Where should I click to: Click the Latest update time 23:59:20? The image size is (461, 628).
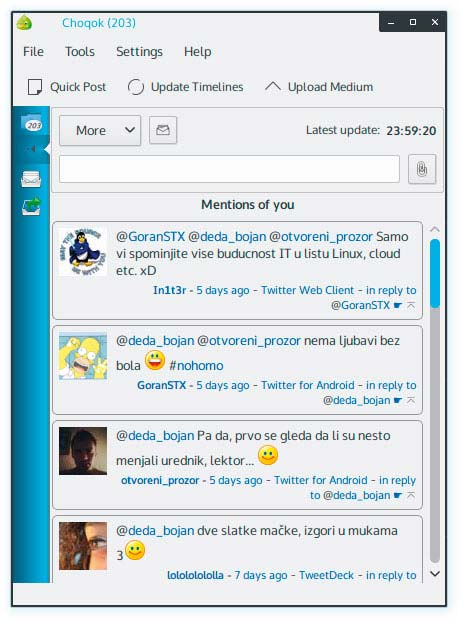(x=411, y=131)
